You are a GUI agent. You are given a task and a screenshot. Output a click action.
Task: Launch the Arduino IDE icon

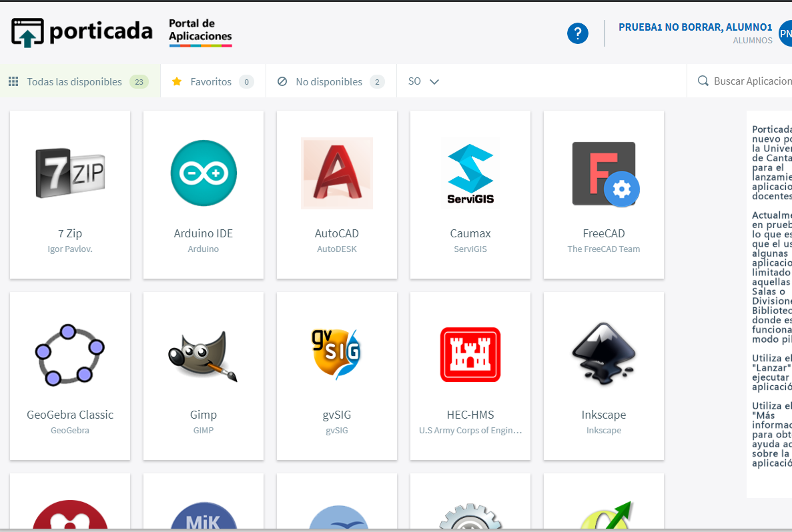pos(204,173)
